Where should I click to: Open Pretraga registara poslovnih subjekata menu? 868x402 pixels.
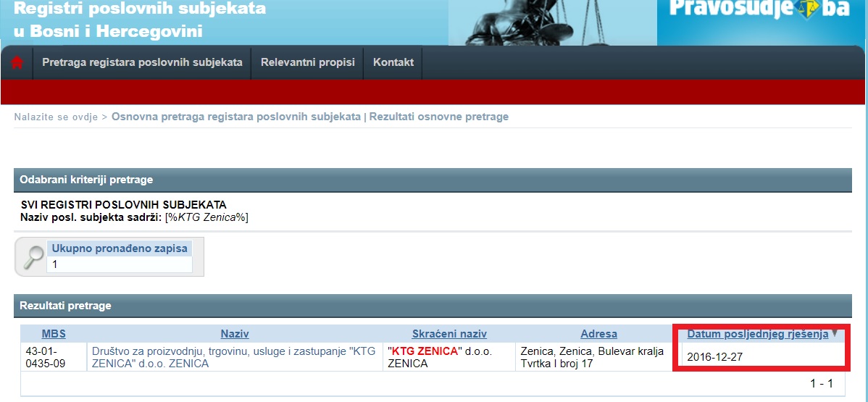pos(142,62)
